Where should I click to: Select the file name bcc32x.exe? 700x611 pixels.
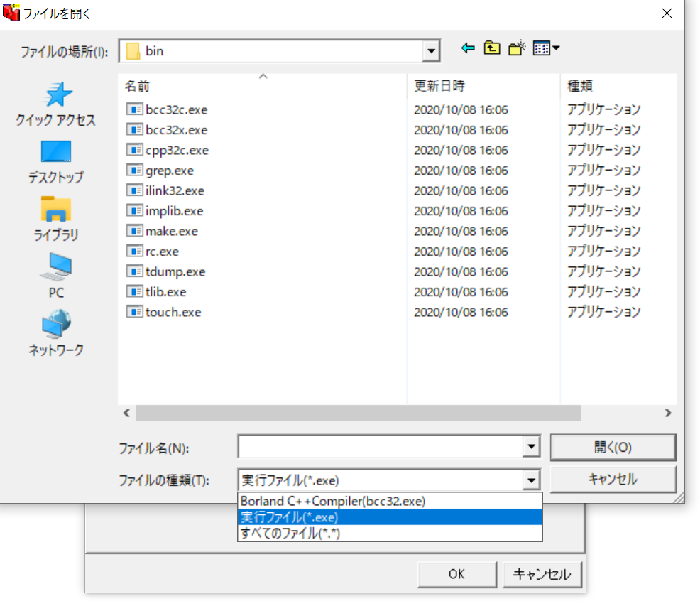pyautogui.click(x=176, y=130)
